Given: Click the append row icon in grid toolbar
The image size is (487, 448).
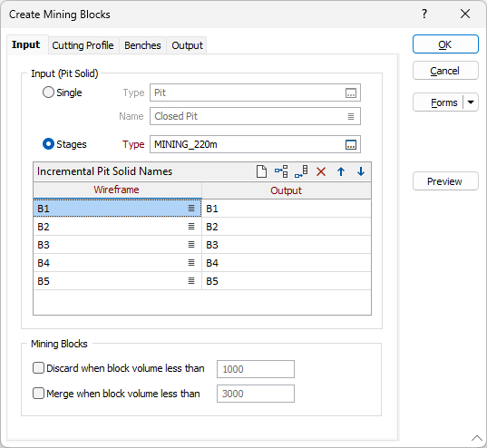Looking at the screenshot, I should click(x=301, y=171).
